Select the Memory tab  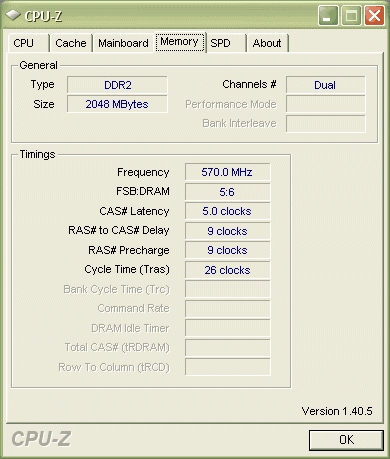(180, 42)
